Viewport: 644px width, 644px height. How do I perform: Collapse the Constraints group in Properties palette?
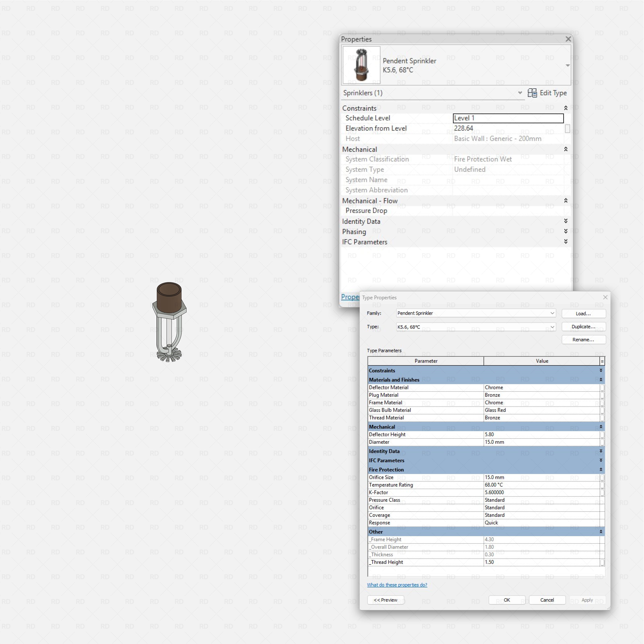coord(566,108)
